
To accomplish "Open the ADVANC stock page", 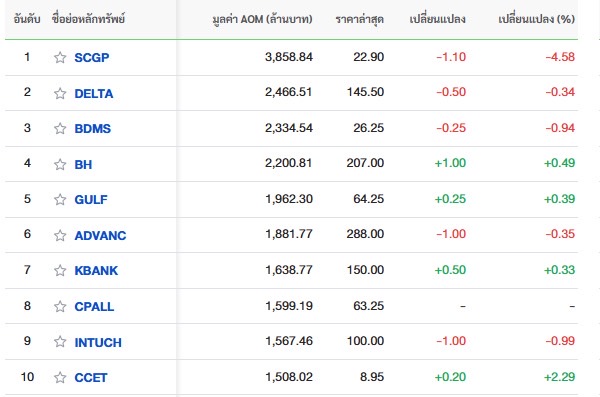I will click(x=100, y=235).
